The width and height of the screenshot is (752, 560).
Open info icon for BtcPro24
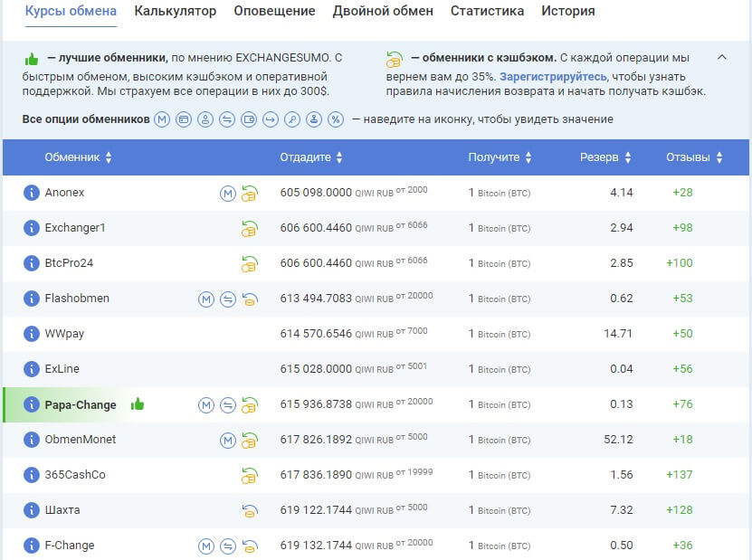[x=31, y=263]
